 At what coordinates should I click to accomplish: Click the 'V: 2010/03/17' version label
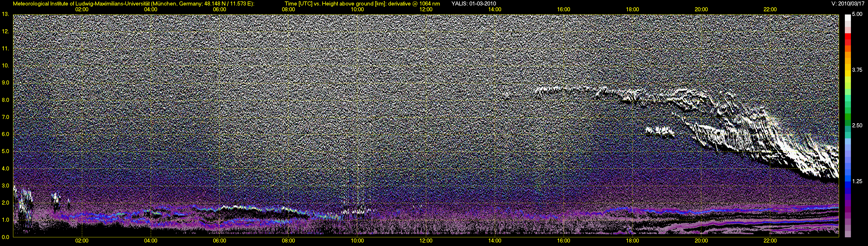pyautogui.click(x=848, y=4)
